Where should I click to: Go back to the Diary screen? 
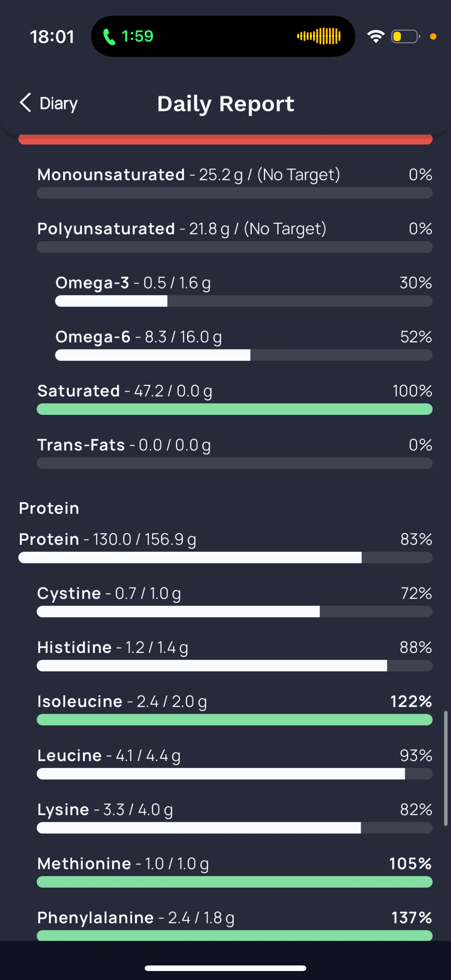click(49, 103)
